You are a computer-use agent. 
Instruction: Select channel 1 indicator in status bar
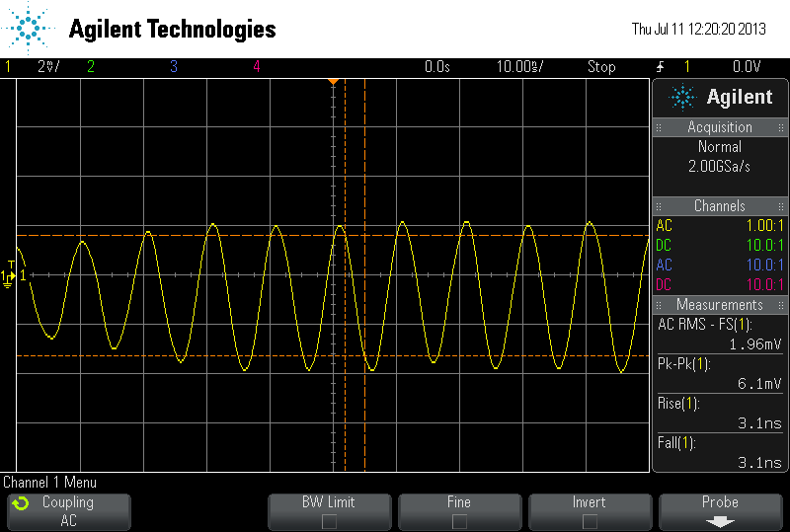8,66
